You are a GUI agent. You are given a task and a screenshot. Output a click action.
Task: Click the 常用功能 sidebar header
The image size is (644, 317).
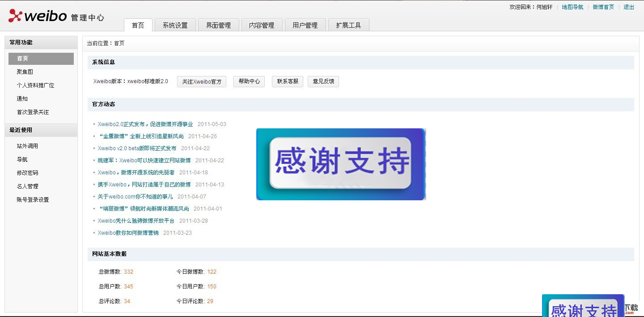pos(41,42)
